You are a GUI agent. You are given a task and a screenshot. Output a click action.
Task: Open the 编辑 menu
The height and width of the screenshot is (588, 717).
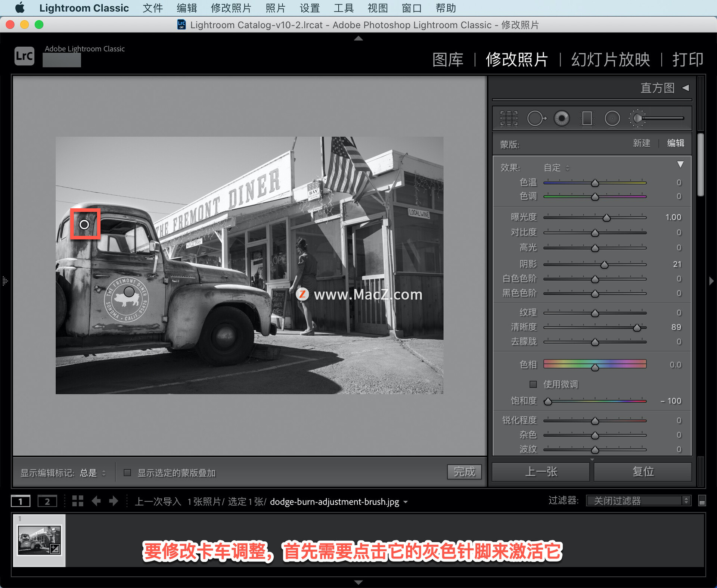[187, 8]
